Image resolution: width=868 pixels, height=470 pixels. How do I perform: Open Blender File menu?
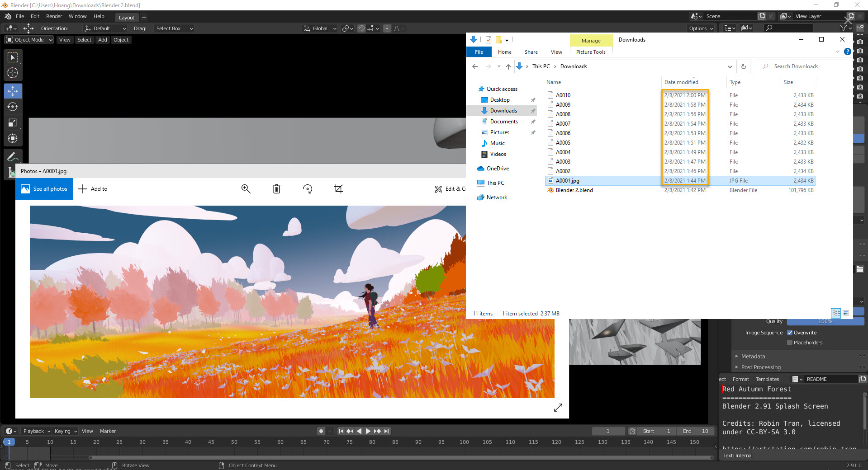20,16
